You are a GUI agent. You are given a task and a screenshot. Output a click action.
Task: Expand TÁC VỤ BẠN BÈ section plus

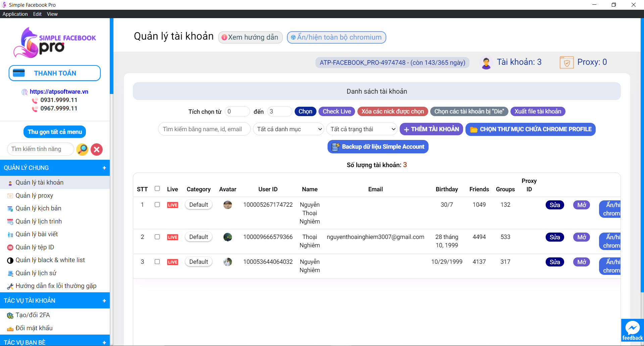(x=104, y=342)
